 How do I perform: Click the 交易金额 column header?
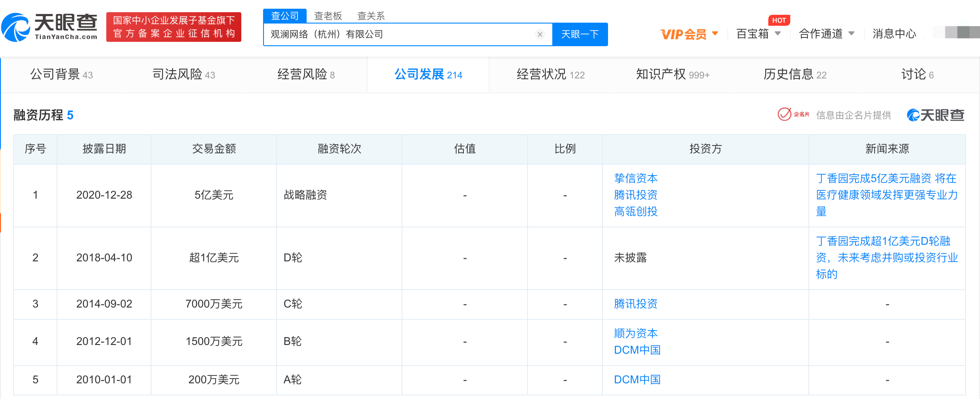coord(214,149)
